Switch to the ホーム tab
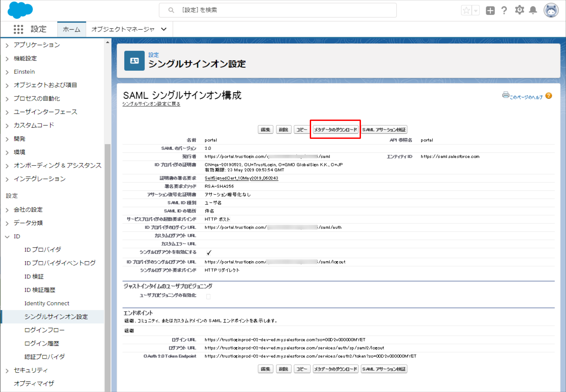Image resolution: width=566 pixels, height=392 pixels. (x=71, y=29)
